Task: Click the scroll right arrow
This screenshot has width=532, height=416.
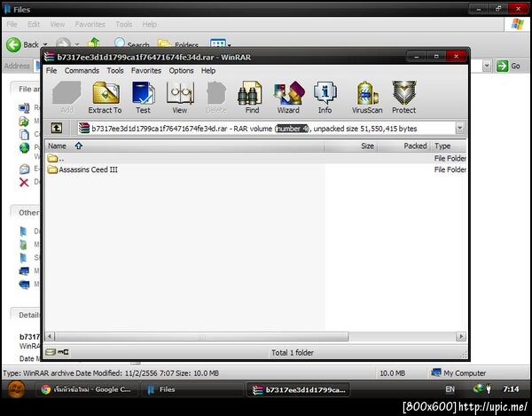Action: coord(461,336)
